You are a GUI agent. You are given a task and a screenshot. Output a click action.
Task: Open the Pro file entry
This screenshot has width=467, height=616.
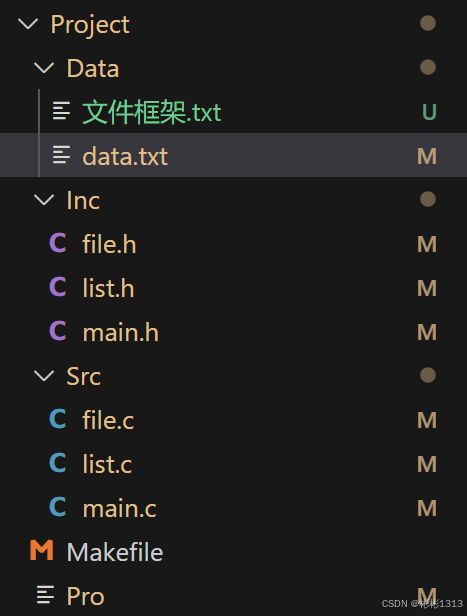(233, 595)
